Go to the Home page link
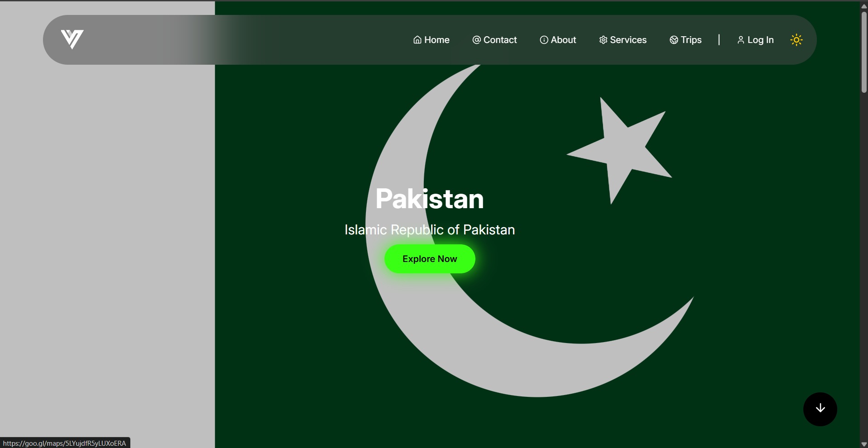Screen dimensions: 868x448 (x=432, y=40)
